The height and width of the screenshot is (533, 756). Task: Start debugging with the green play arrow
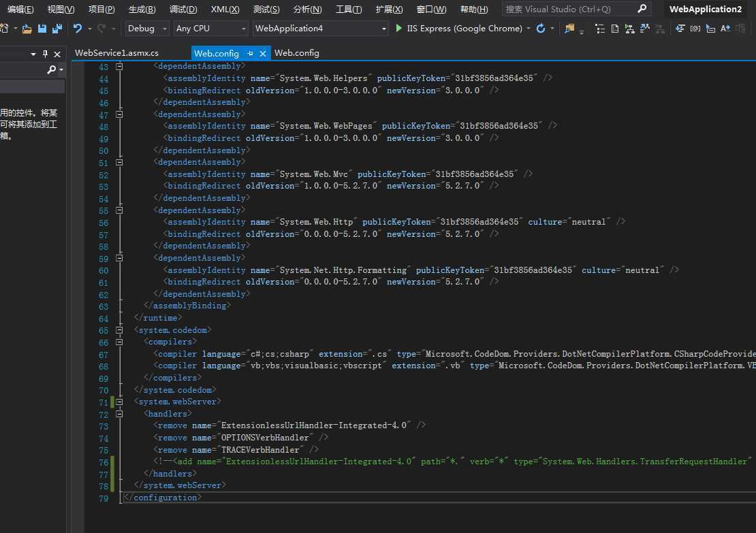(398, 29)
